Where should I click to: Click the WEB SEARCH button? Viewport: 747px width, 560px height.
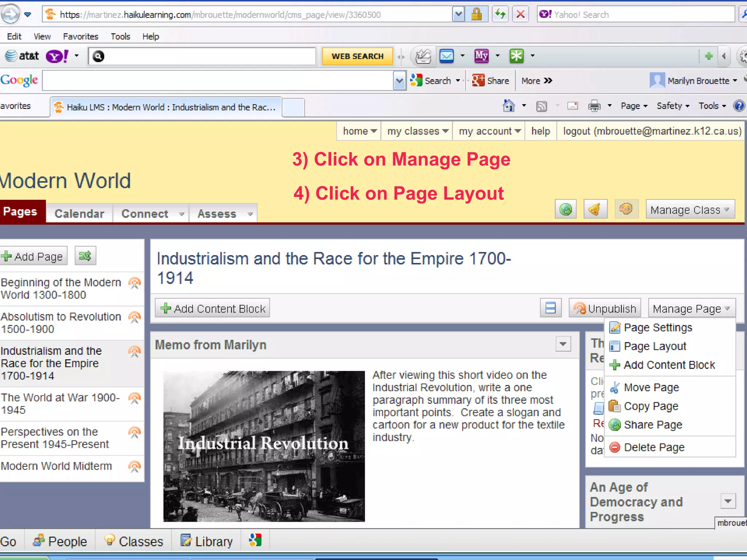(357, 56)
